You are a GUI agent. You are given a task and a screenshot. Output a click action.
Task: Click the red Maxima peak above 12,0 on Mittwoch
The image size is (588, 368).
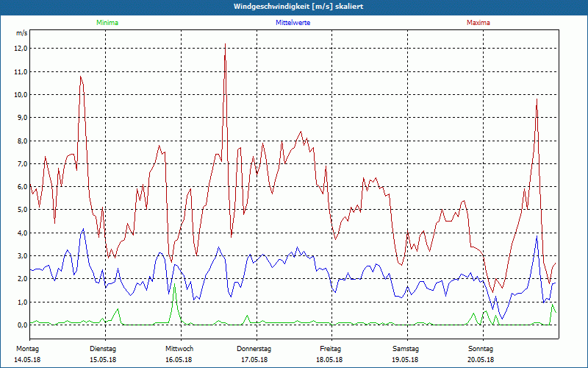click(x=225, y=44)
